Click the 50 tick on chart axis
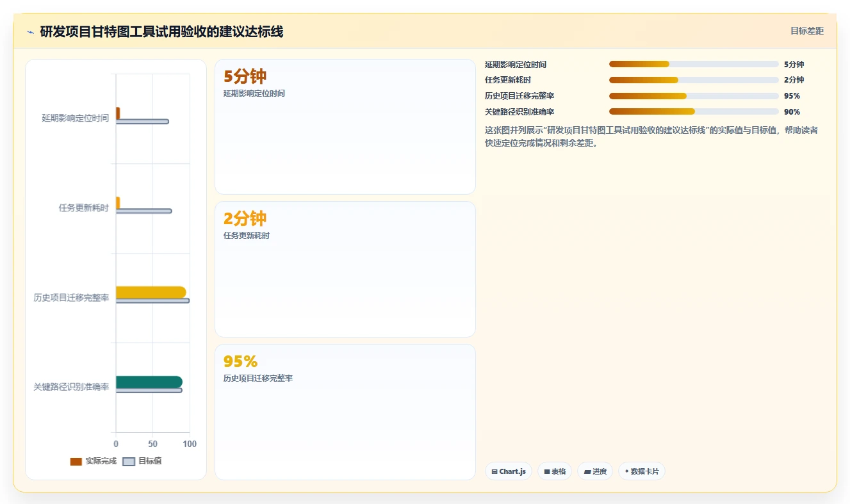This screenshot has width=850, height=504. click(152, 444)
